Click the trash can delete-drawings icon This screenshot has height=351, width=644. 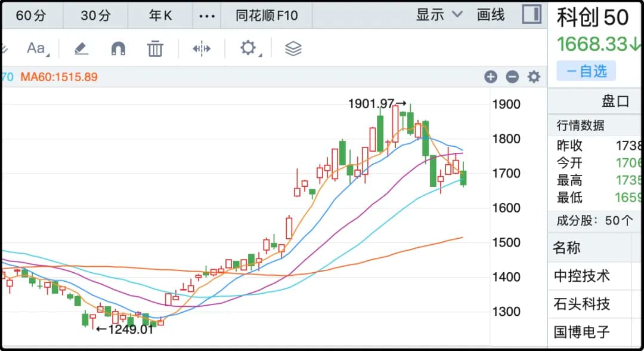click(x=155, y=48)
